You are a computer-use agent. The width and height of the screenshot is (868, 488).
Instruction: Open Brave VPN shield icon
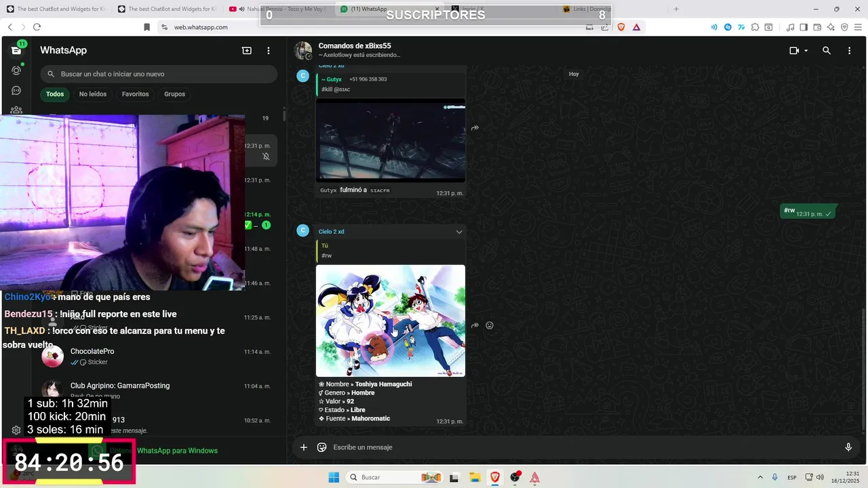(844, 27)
